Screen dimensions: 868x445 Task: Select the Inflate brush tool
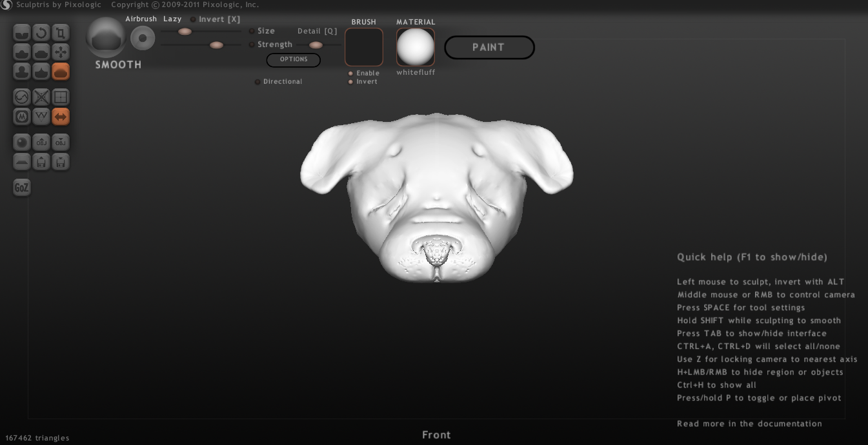[x=22, y=71]
